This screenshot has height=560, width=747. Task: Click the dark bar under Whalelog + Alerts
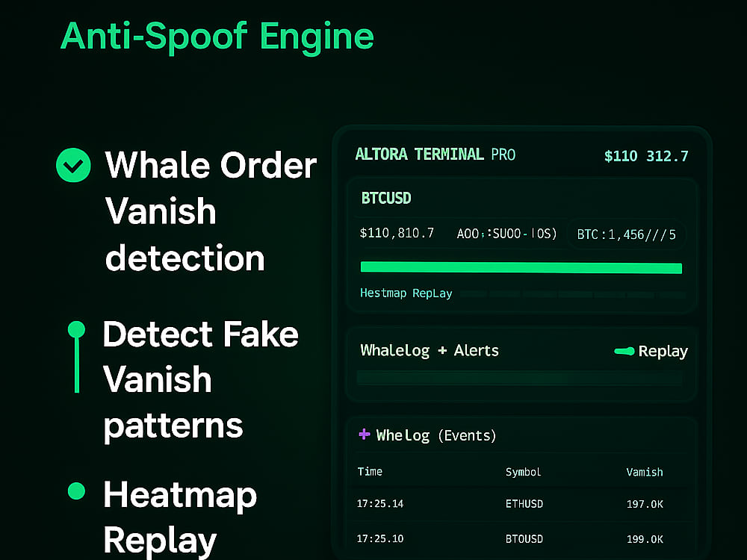coord(519,378)
